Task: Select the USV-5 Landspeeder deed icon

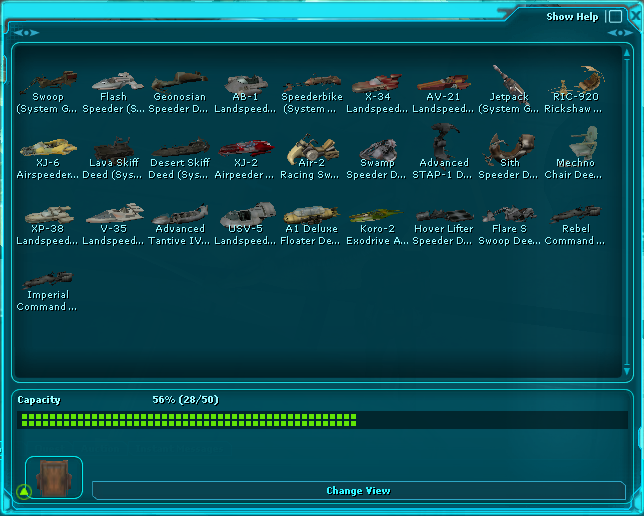Action: (248, 214)
